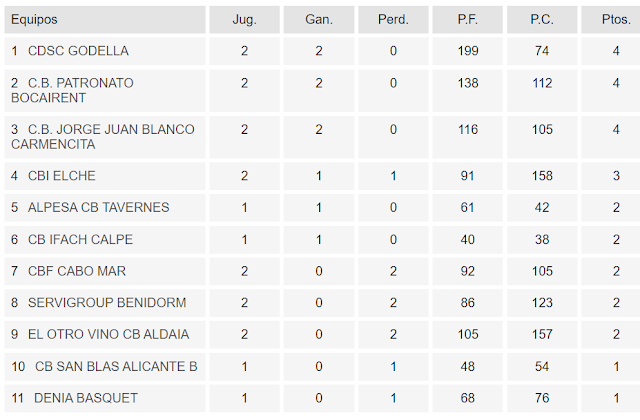Click the CBI ELCHE team name

click(62, 176)
